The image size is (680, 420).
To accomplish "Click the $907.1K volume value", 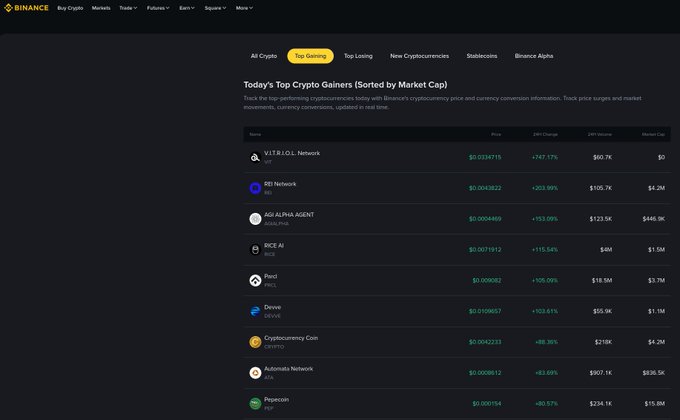I will (x=601, y=373).
